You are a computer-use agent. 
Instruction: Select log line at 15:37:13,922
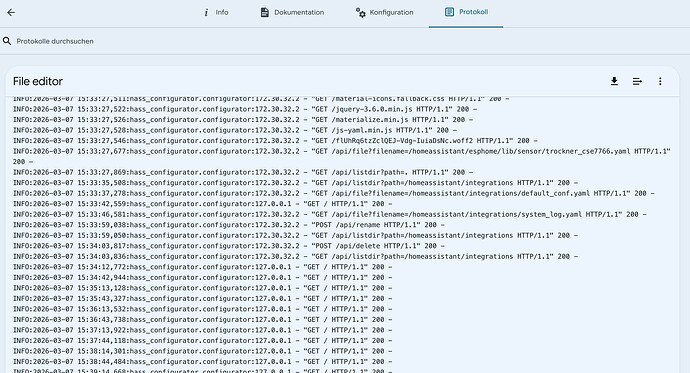202,331
